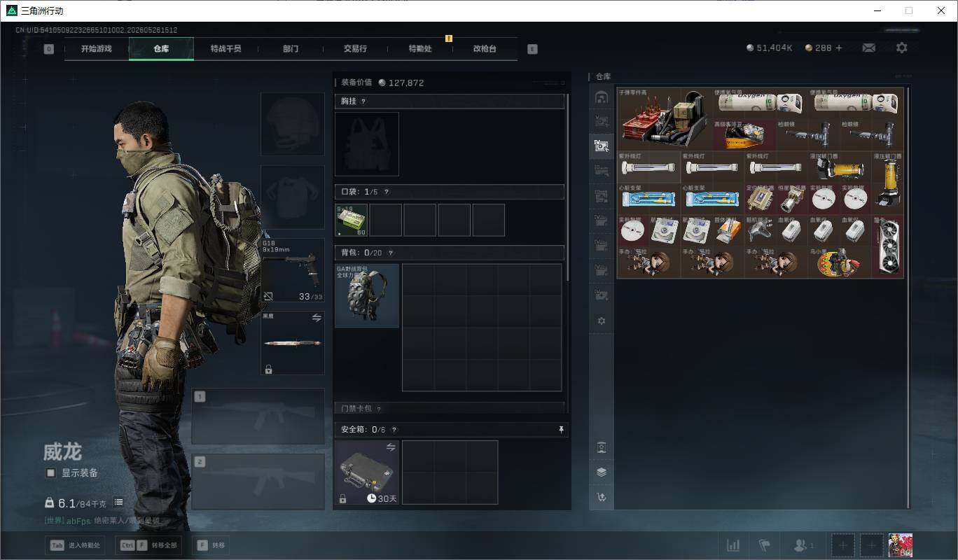Enable the 显示装备 checkbox
Viewport: 958px width, 560px height.
click(x=50, y=472)
